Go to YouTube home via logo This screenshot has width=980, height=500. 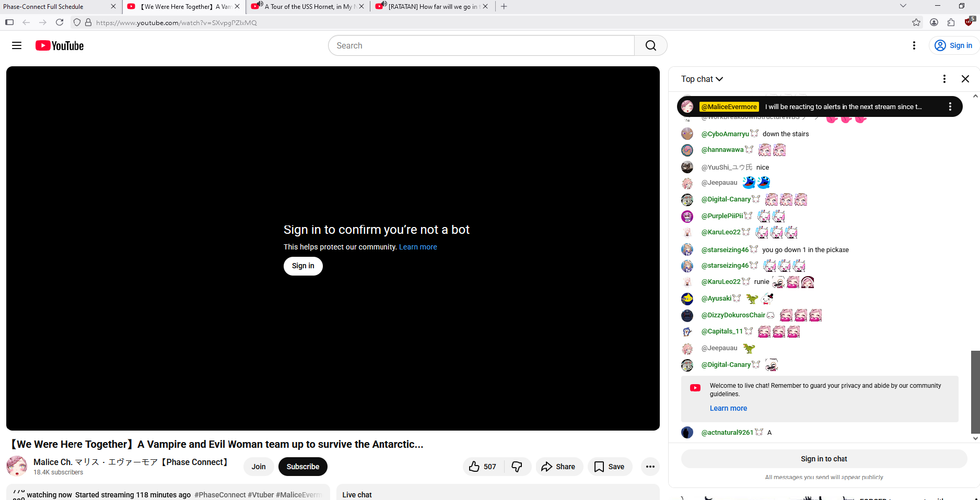click(x=60, y=45)
